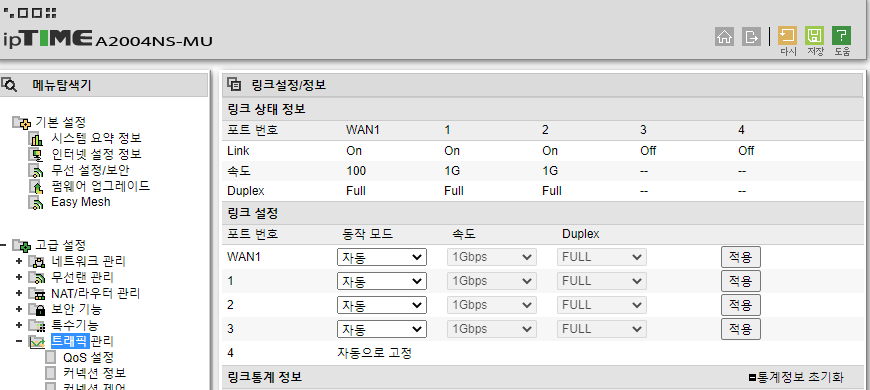Click the 무선랜 관리 folder icon

(x=36, y=277)
